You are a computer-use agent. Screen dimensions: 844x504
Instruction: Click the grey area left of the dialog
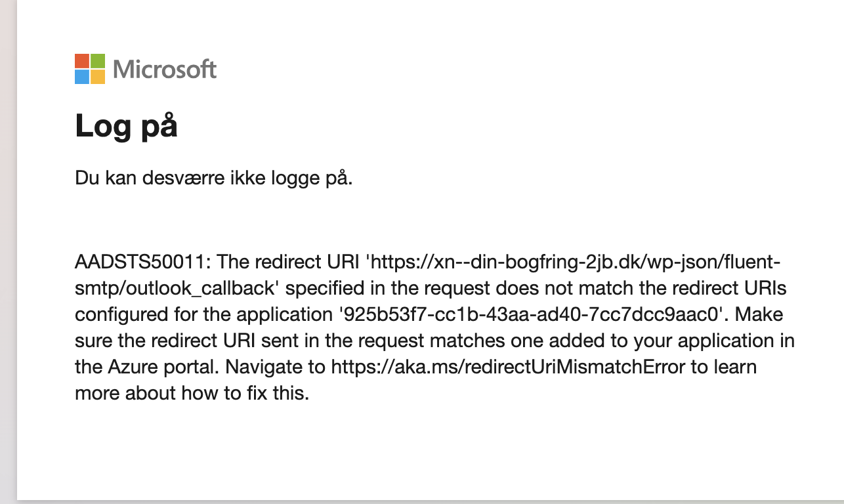click(8, 252)
